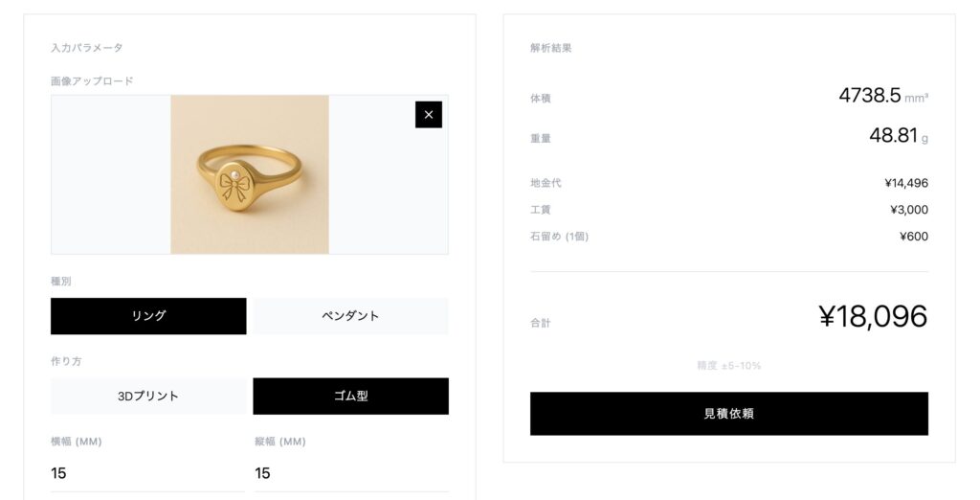980x500 pixels.
Task: Click the 工賃 amount ¥3,000
Action: coord(908,210)
